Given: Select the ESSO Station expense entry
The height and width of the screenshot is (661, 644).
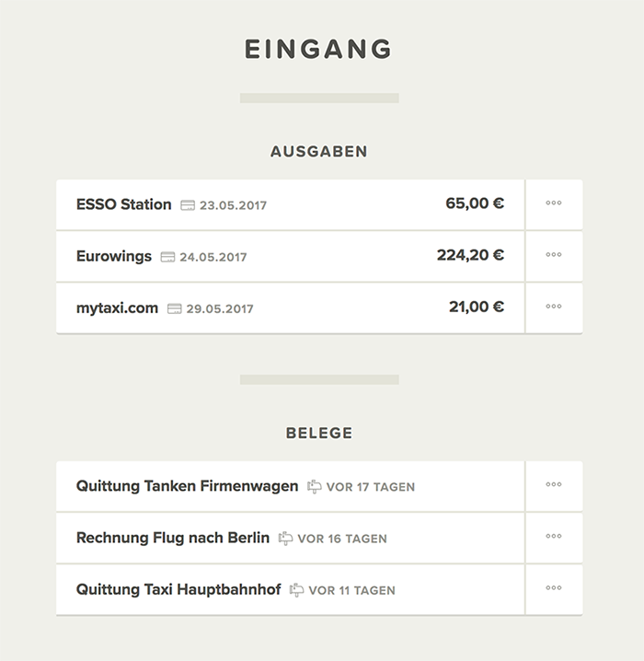Looking at the screenshot, I should 291,204.
